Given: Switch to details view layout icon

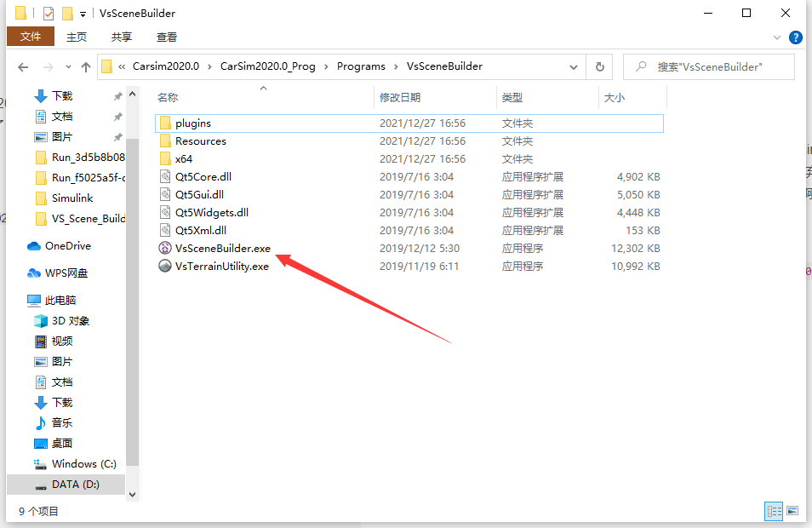Looking at the screenshot, I should 775,512.
